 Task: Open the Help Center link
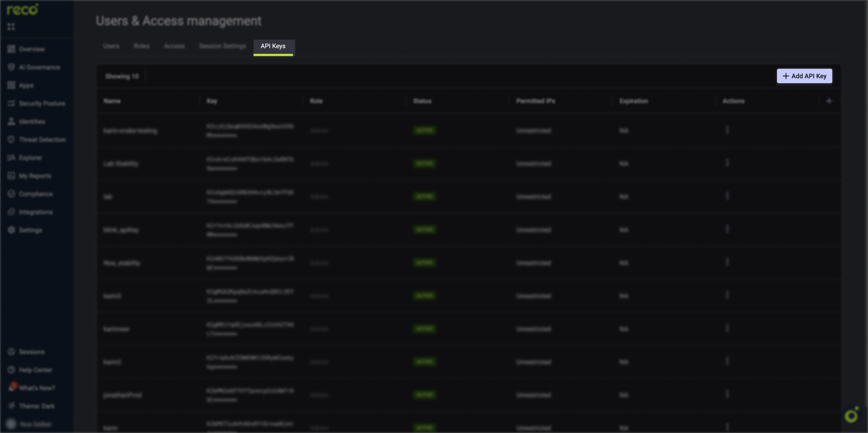point(35,370)
